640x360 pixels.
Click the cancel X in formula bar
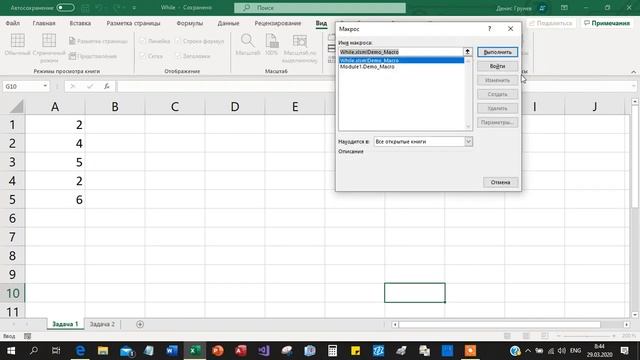pos(72,86)
